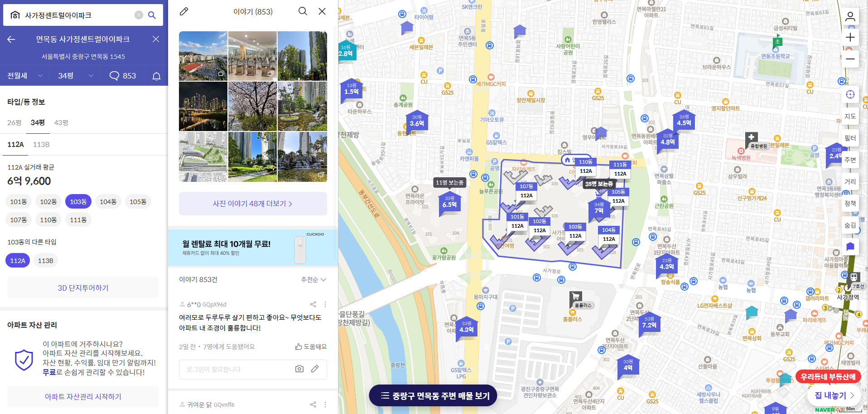Open the 필터 filter button
868x414 pixels.
pos(850,138)
